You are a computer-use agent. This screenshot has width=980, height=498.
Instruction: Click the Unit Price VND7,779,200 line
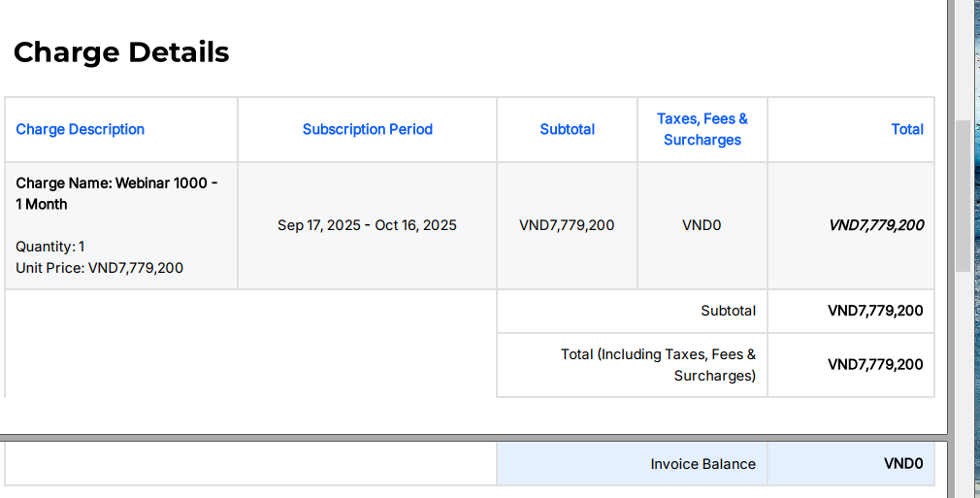[x=100, y=268]
